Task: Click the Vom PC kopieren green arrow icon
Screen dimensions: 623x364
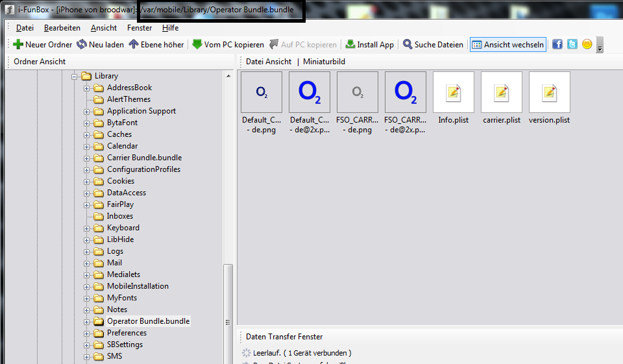Action: point(197,45)
